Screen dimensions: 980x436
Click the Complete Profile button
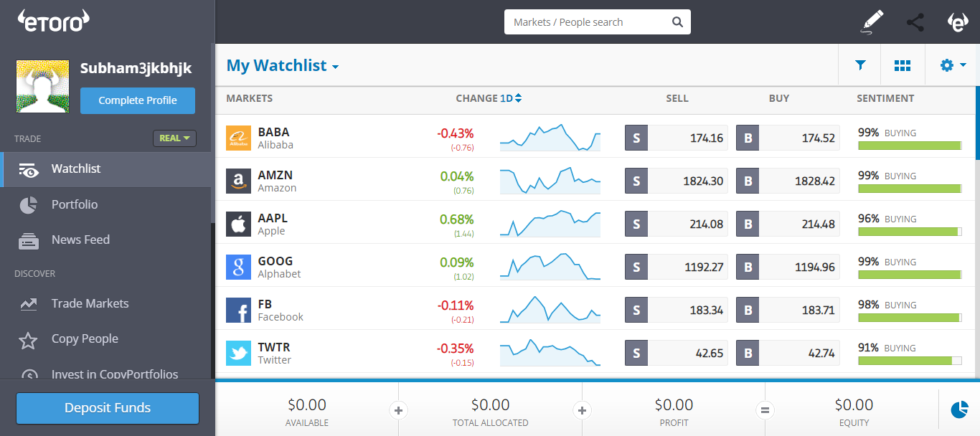point(138,100)
